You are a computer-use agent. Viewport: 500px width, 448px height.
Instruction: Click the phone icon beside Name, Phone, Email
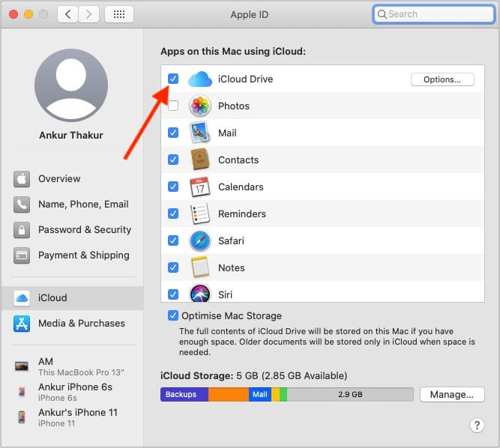(22, 205)
